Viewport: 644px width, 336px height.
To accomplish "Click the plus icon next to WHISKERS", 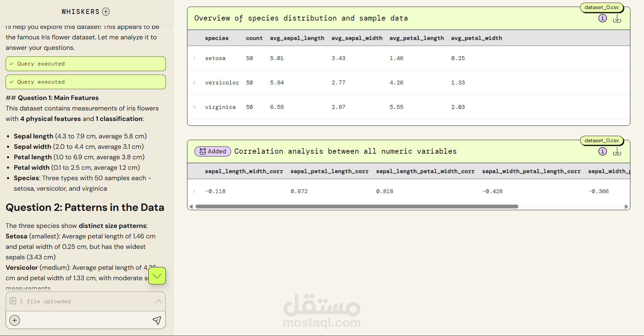I will (x=106, y=12).
